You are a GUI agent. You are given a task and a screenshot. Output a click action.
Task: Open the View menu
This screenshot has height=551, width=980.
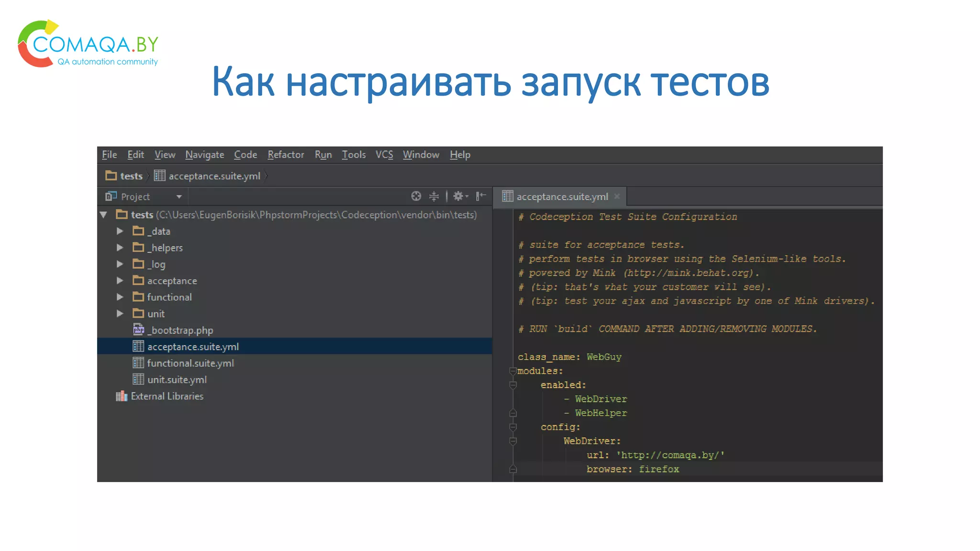(165, 154)
